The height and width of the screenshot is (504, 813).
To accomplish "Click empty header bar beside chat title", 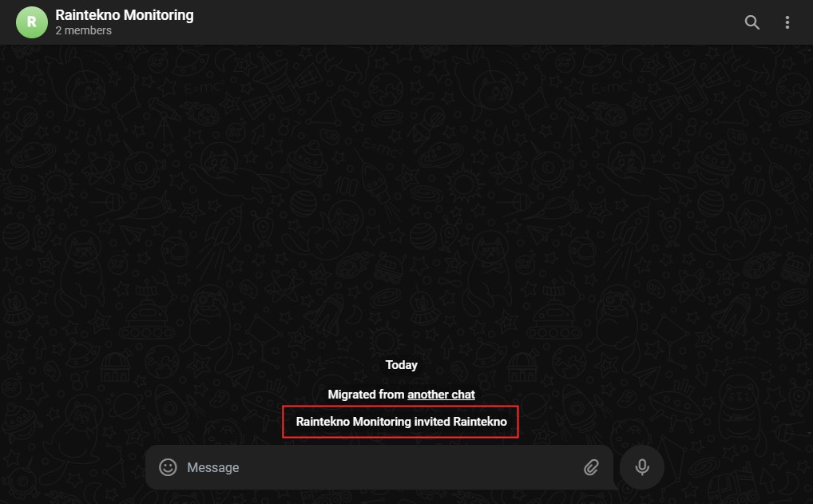I will [466, 22].
